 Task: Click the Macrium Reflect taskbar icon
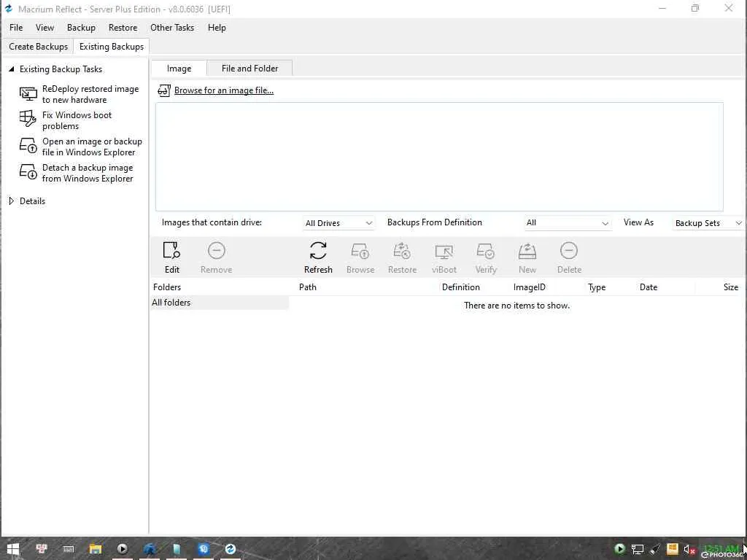pyautogui.click(x=230, y=549)
